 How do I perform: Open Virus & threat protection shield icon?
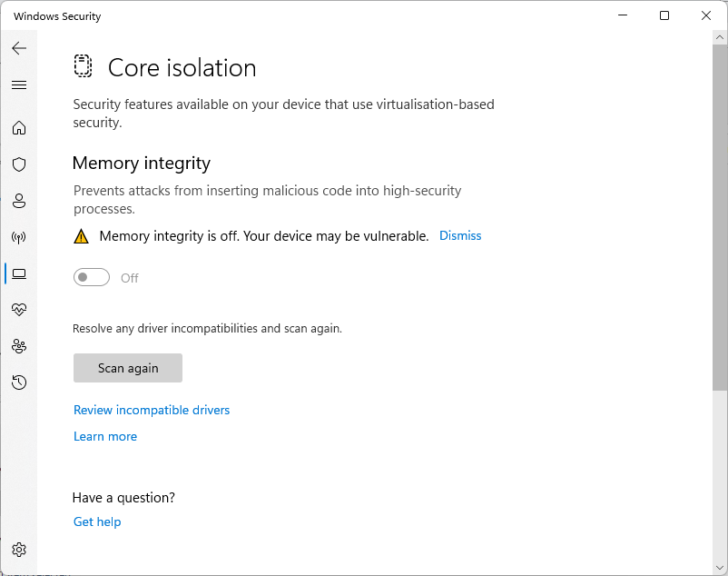tap(19, 164)
